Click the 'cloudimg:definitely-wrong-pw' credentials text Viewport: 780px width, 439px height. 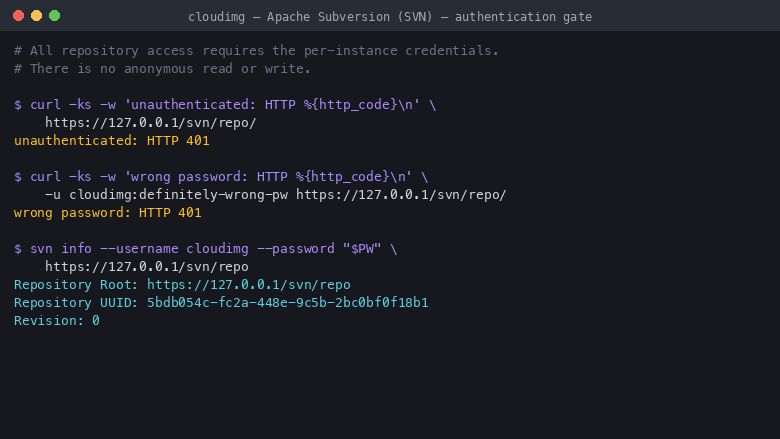[x=179, y=195]
